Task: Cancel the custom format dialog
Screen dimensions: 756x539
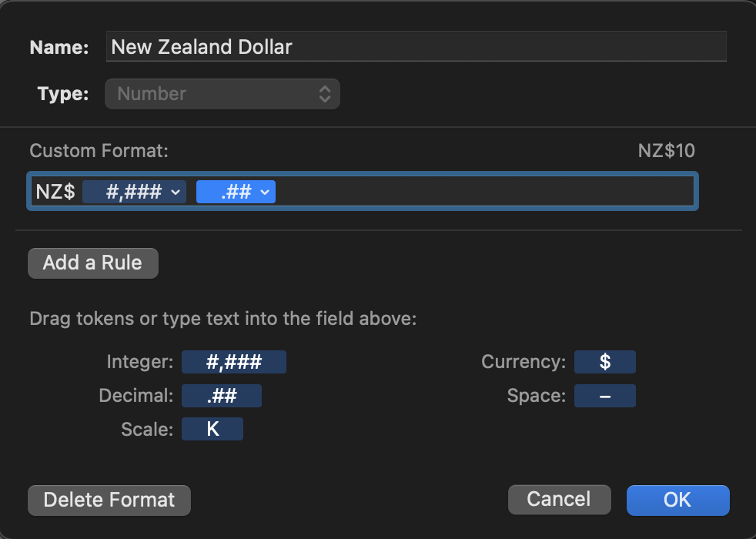Action: (559, 499)
